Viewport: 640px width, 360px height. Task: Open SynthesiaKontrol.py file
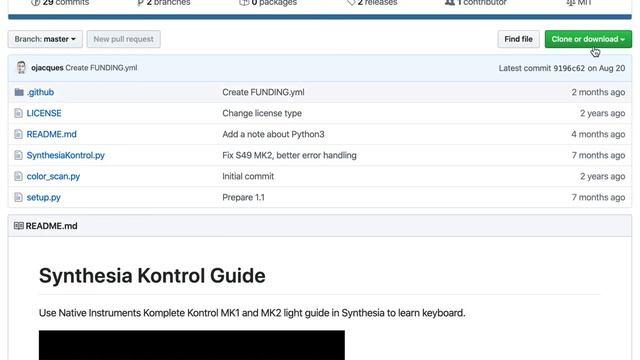(x=66, y=155)
